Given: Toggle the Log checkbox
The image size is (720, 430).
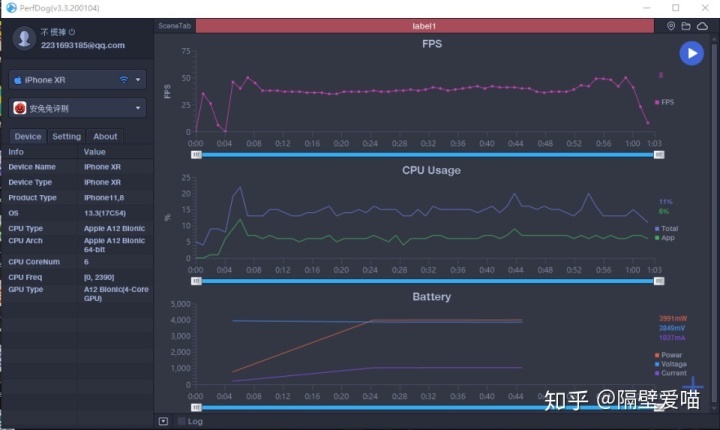Looking at the screenshot, I should pyautogui.click(x=181, y=421).
